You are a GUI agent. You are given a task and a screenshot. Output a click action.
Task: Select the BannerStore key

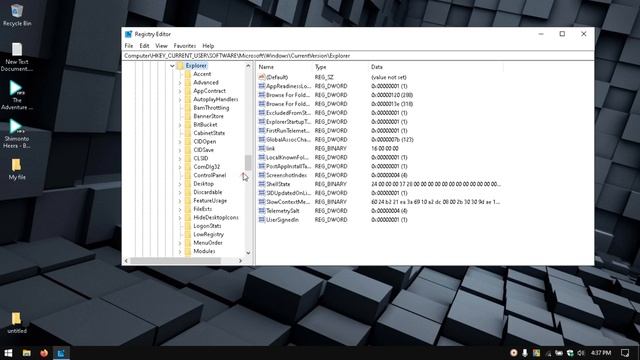(x=208, y=116)
